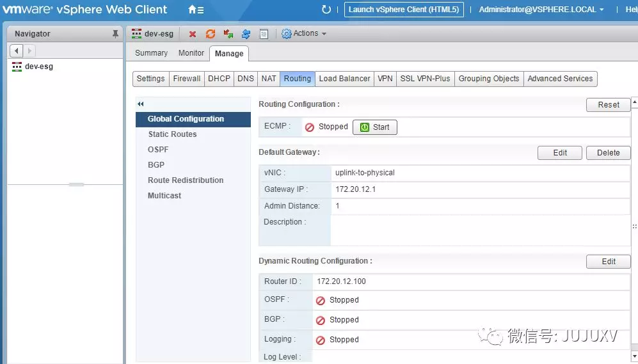Open the VPN sub-tab

click(x=385, y=79)
